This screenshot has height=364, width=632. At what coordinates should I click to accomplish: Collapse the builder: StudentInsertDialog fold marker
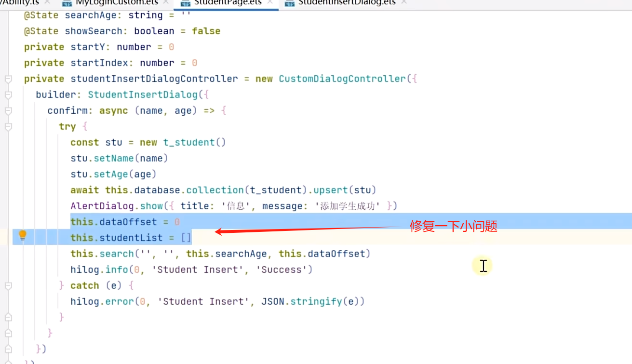tap(8, 95)
